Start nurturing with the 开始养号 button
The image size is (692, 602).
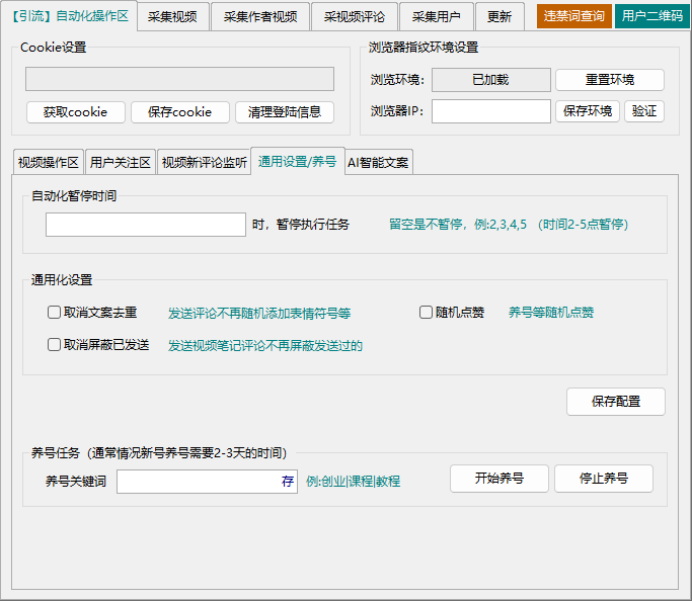coord(499,478)
